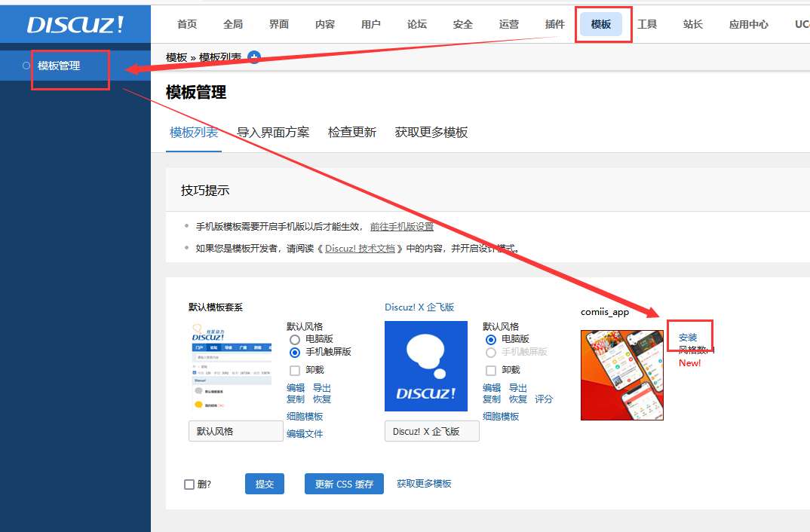Click the comiis_app preview thumbnail
The height and width of the screenshot is (532, 810).
(622, 375)
